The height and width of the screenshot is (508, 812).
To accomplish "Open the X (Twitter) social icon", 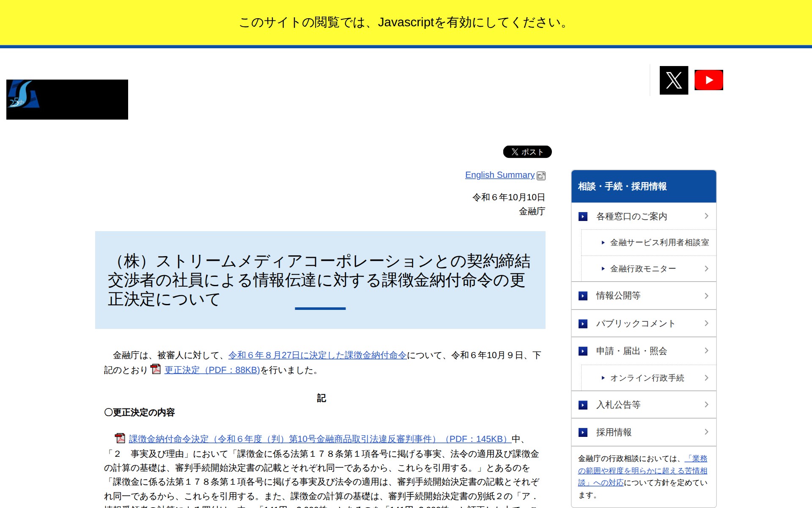I will coord(674,80).
